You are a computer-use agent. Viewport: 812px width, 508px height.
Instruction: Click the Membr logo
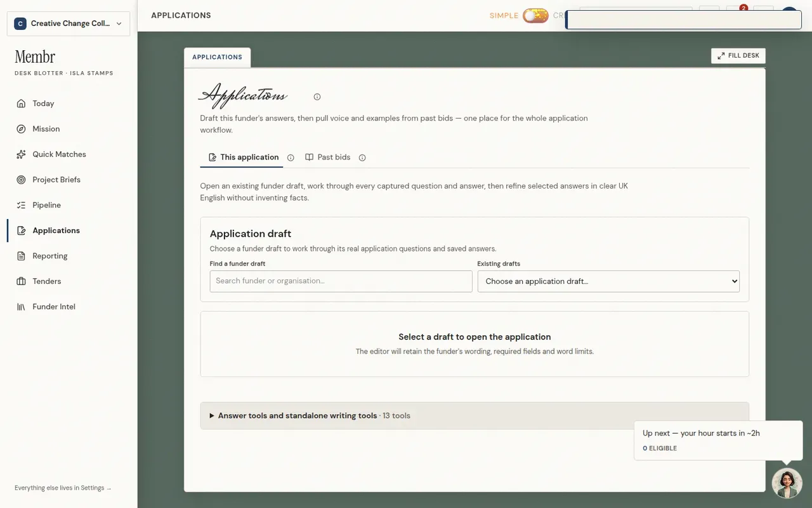[35, 57]
